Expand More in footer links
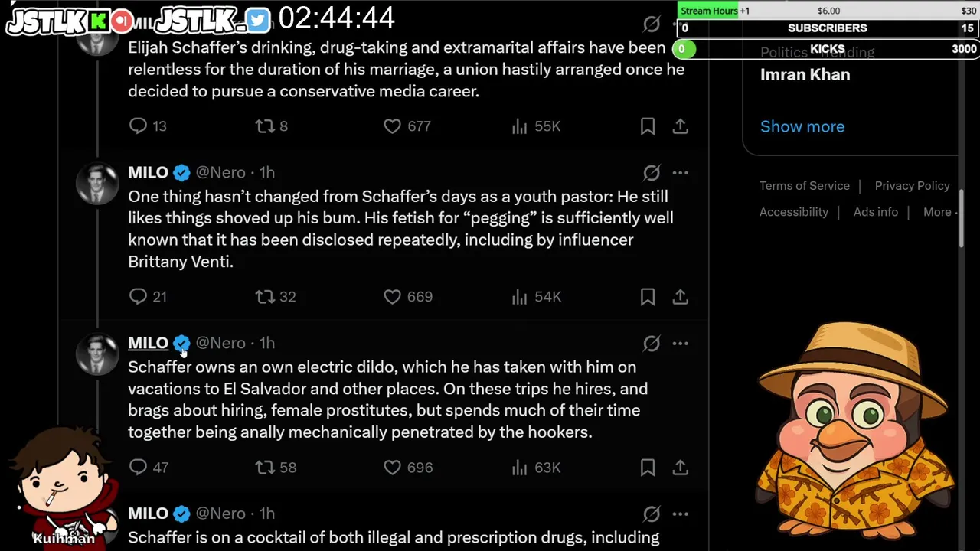 click(x=939, y=212)
